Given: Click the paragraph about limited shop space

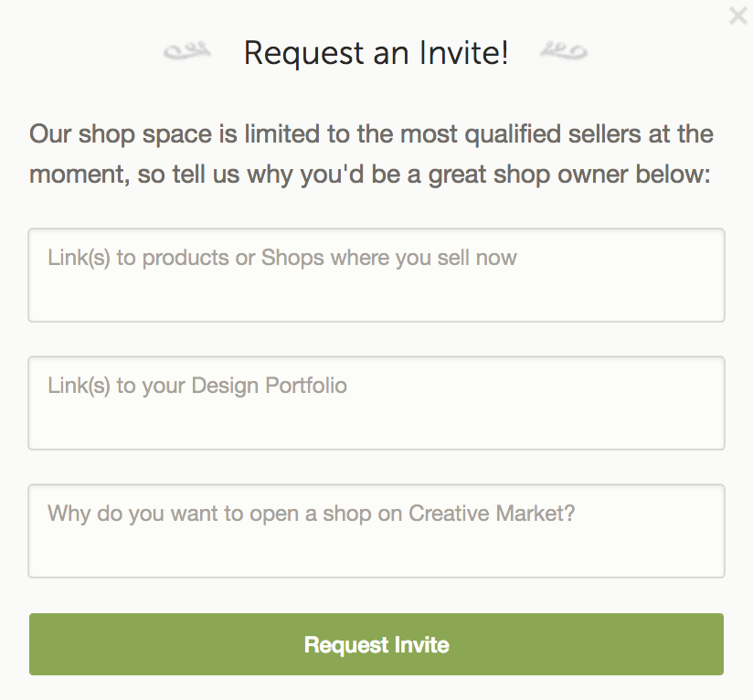Looking at the screenshot, I should [x=371, y=154].
